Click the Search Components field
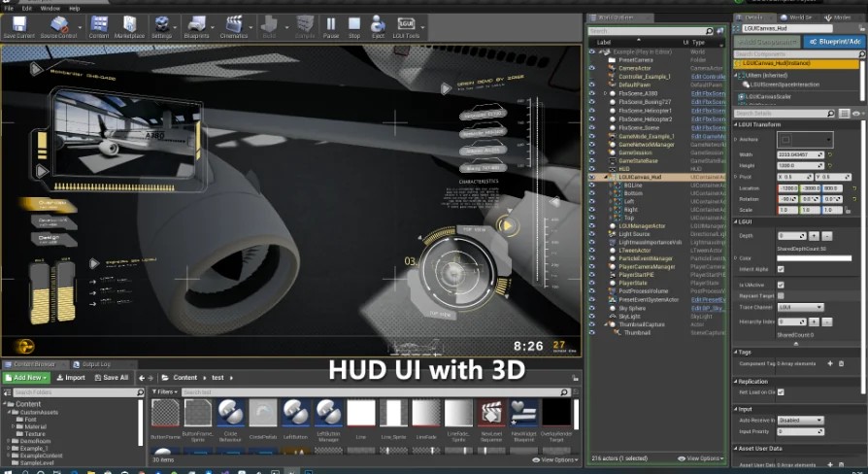Screen dimensions: 868x474 (x=799, y=53)
